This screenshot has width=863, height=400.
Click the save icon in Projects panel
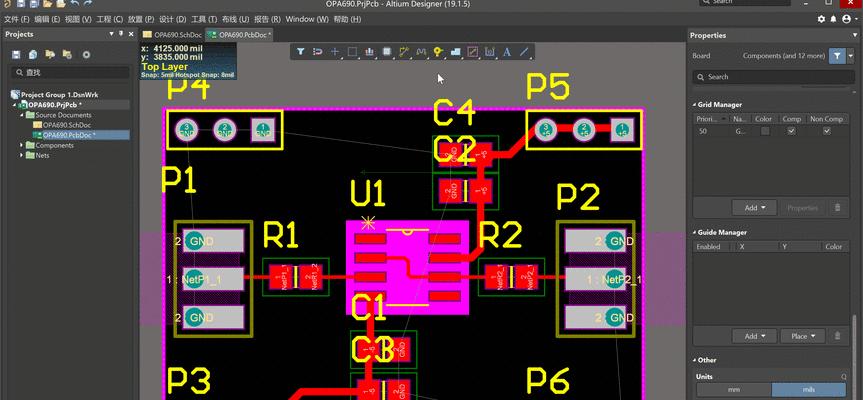(x=16, y=54)
